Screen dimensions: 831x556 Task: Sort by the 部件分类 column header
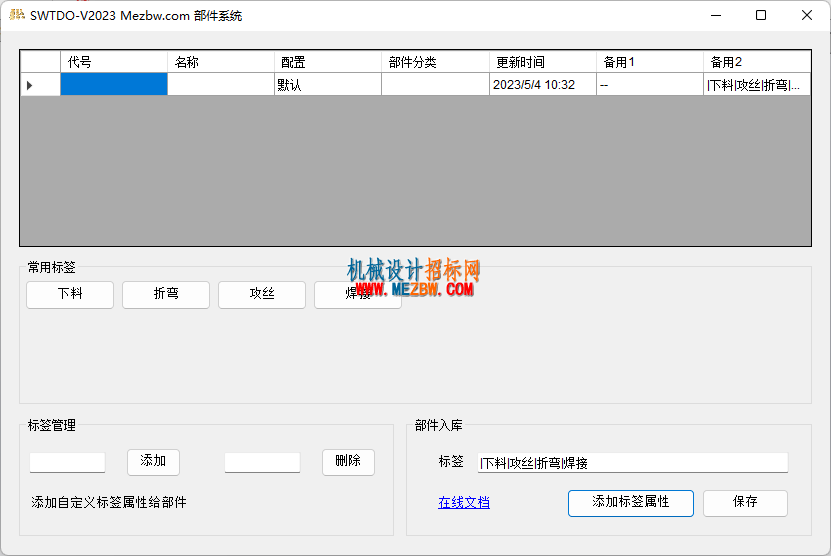[435, 62]
